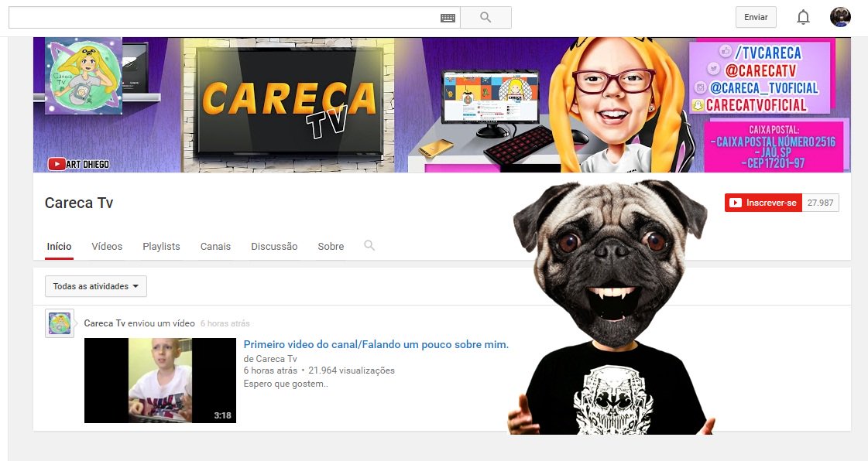The image size is (868, 461).
Task: Click the CARECATVOFICIAL Snapchat text in the banner
Action: tap(756, 105)
